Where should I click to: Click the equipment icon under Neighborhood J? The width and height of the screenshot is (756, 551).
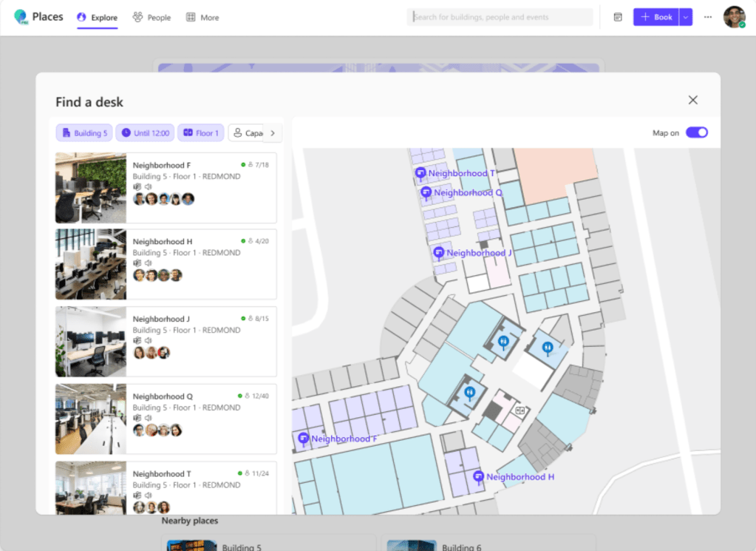click(x=137, y=341)
